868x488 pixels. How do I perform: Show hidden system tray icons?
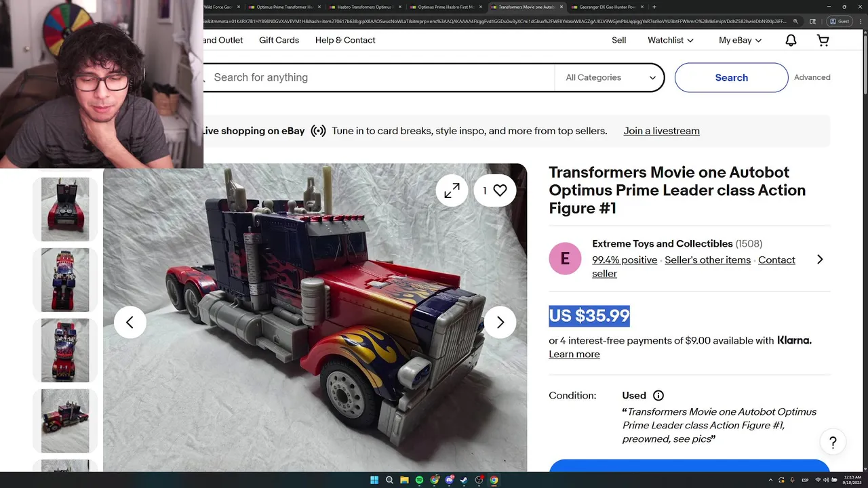tap(770, 480)
